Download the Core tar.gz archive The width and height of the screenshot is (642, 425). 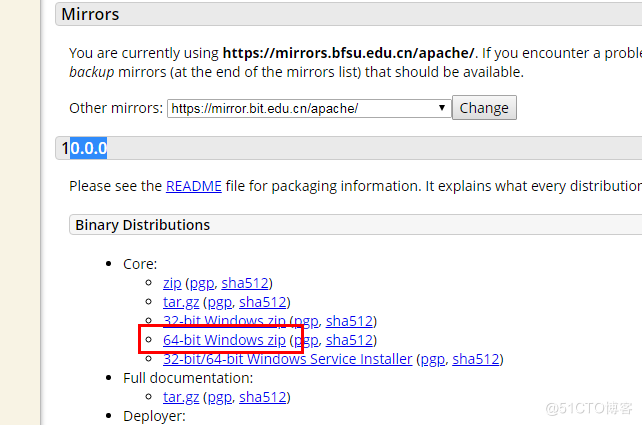coord(181,302)
